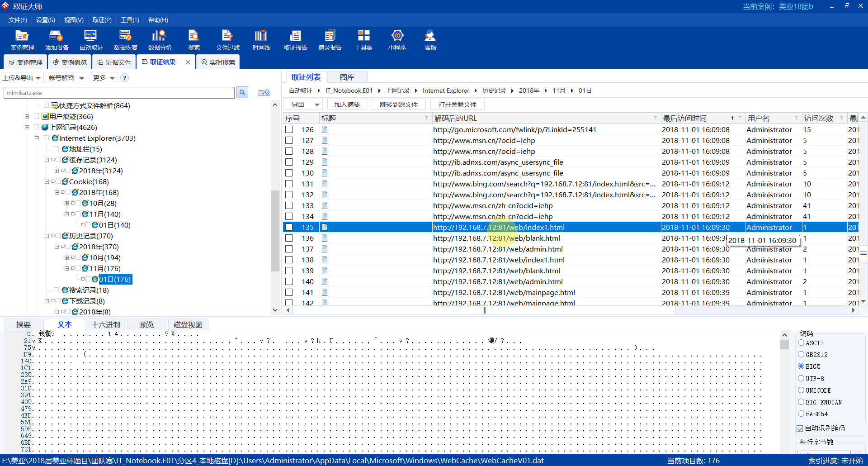This screenshot has width=868, height=466.
Task: Check the checkbox for row 130
Action: tap(289, 173)
